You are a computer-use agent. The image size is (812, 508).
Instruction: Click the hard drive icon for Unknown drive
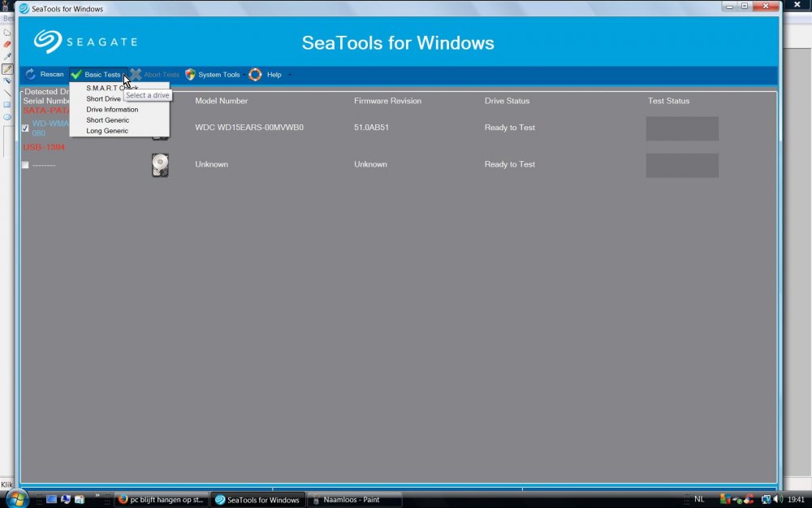(x=160, y=165)
